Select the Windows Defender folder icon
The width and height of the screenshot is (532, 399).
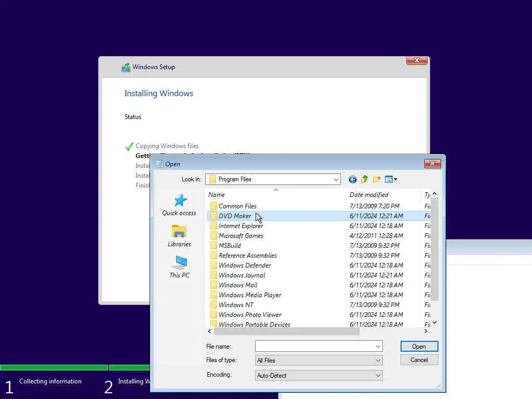214,265
